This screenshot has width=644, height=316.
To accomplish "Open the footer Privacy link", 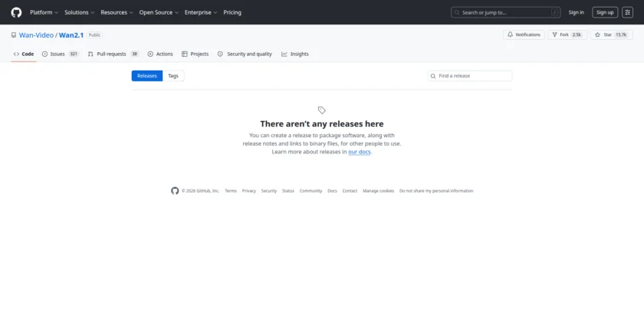I will click(x=249, y=191).
